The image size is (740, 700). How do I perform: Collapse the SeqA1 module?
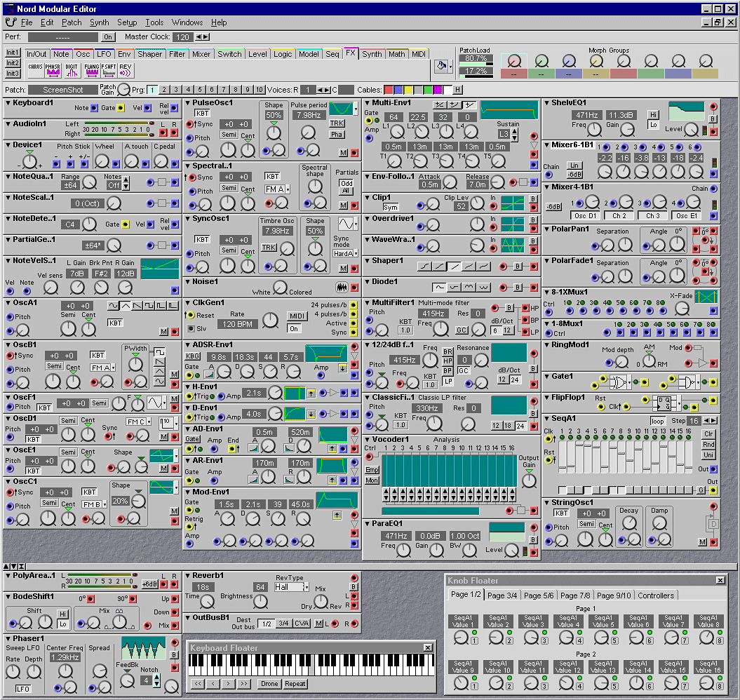click(547, 418)
